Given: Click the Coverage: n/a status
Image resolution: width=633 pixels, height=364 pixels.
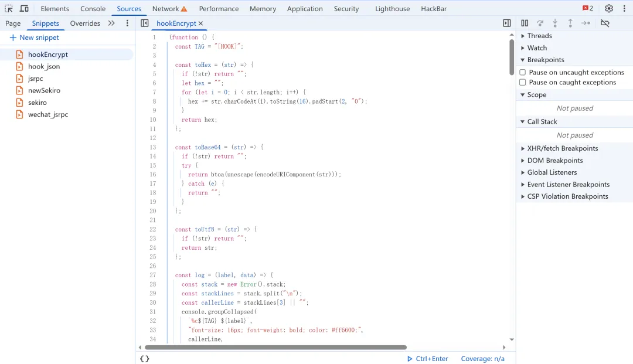Looking at the screenshot, I should [x=483, y=358].
